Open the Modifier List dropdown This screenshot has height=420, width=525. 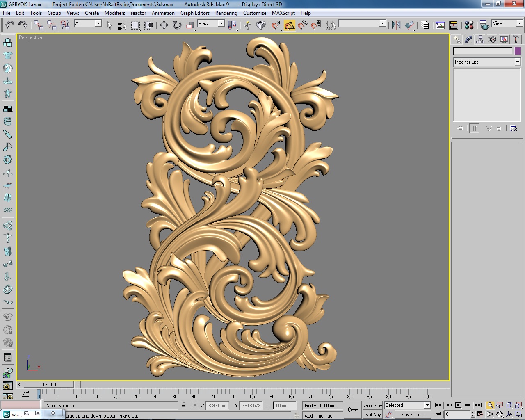(517, 62)
